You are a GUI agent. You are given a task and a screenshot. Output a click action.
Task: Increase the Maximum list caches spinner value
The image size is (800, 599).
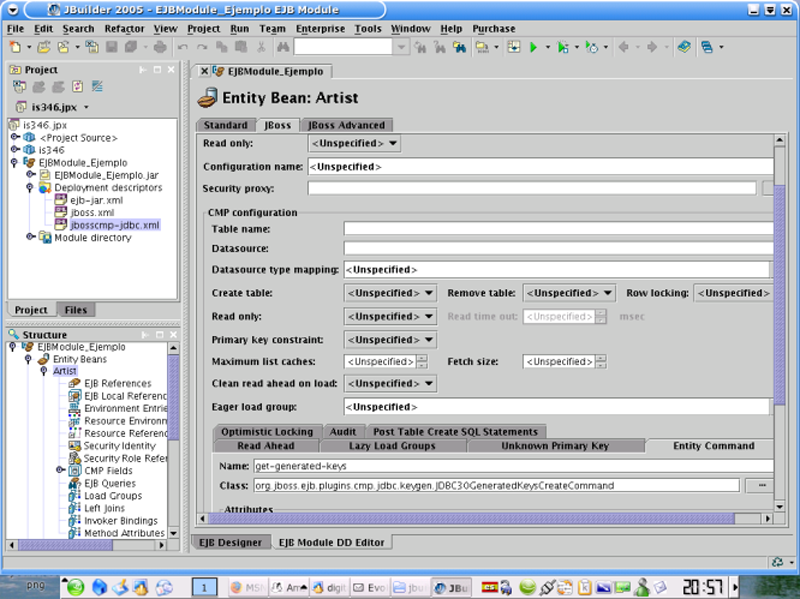point(422,357)
